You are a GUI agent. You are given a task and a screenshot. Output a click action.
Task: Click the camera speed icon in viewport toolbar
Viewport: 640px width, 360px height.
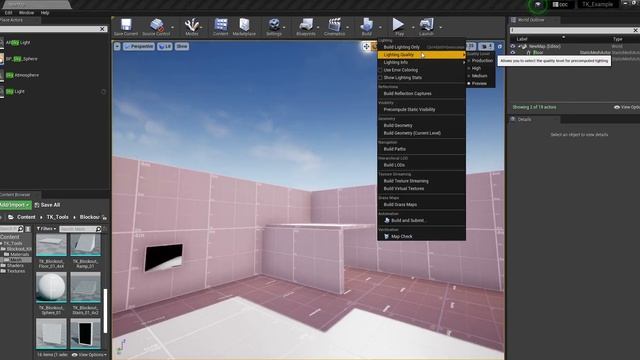[x=485, y=47]
